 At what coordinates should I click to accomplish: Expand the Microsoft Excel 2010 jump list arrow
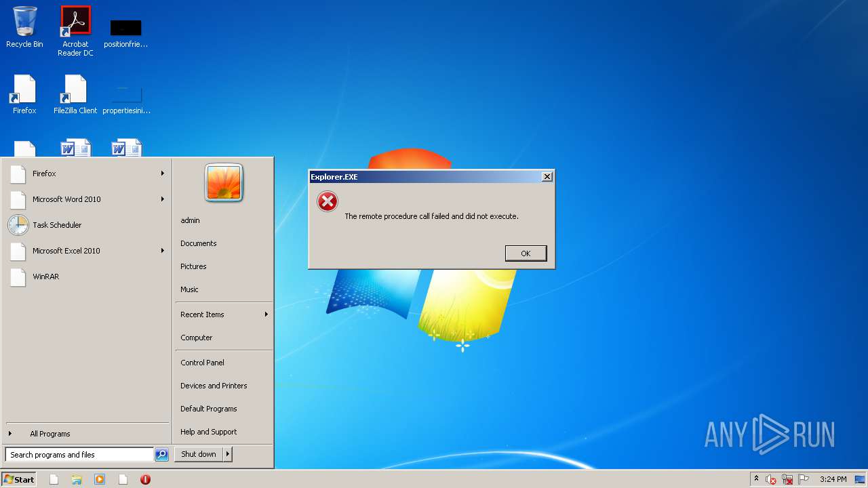click(x=163, y=251)
